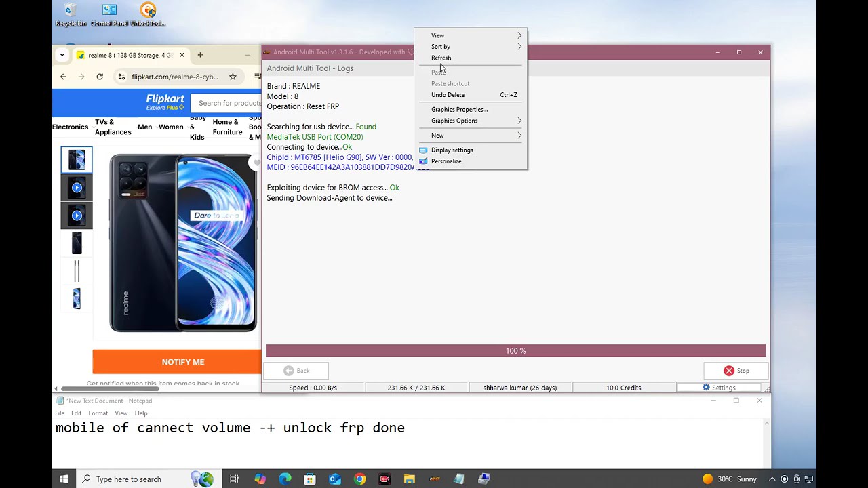The width and height of the screenshot is (868, 488).
Task: Click Chrome back arrow
Action: click(63, 77)
